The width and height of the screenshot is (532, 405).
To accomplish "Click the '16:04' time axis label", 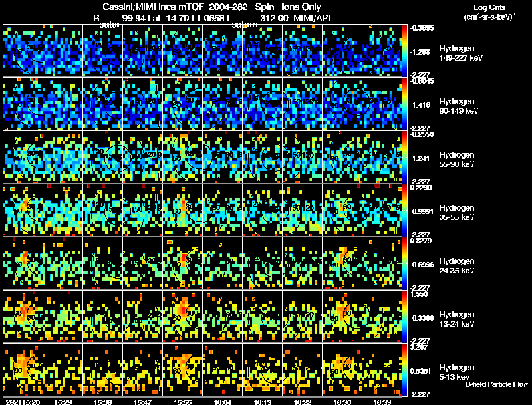I will click(223, 402).
